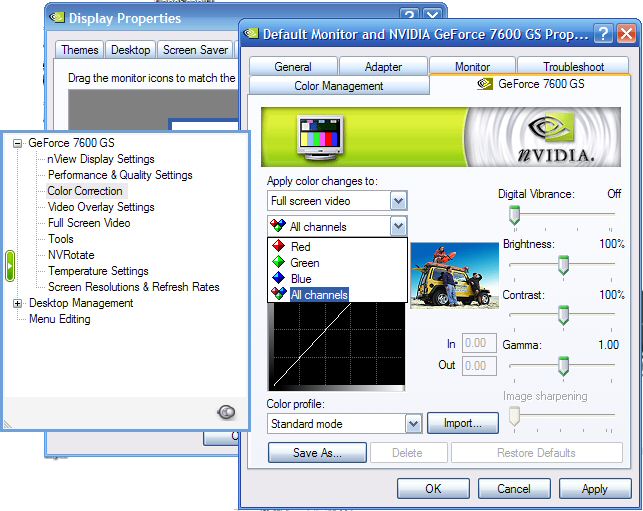Click the All channels dropdown arrow

point(399,226)
